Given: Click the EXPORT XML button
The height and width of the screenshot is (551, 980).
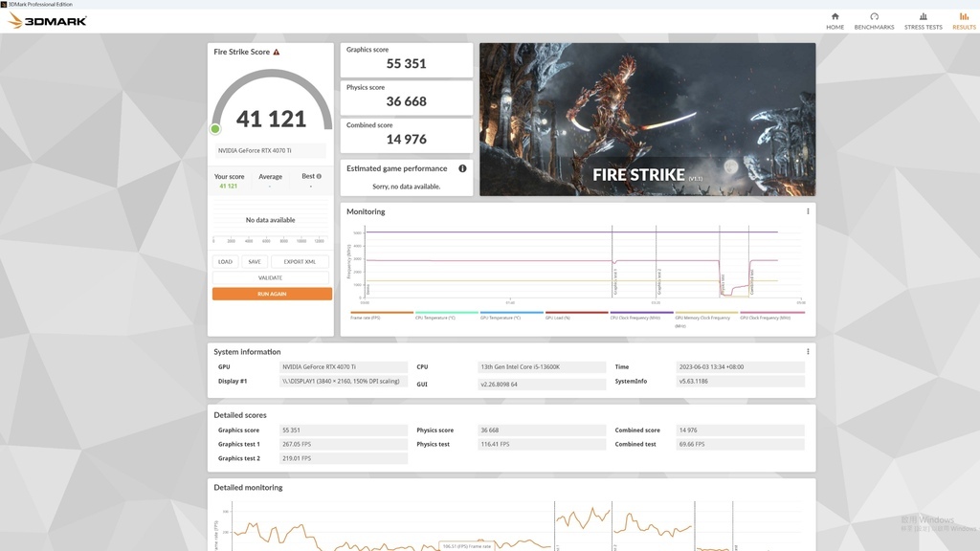Looking at the screenshot, I should (300, 262).
